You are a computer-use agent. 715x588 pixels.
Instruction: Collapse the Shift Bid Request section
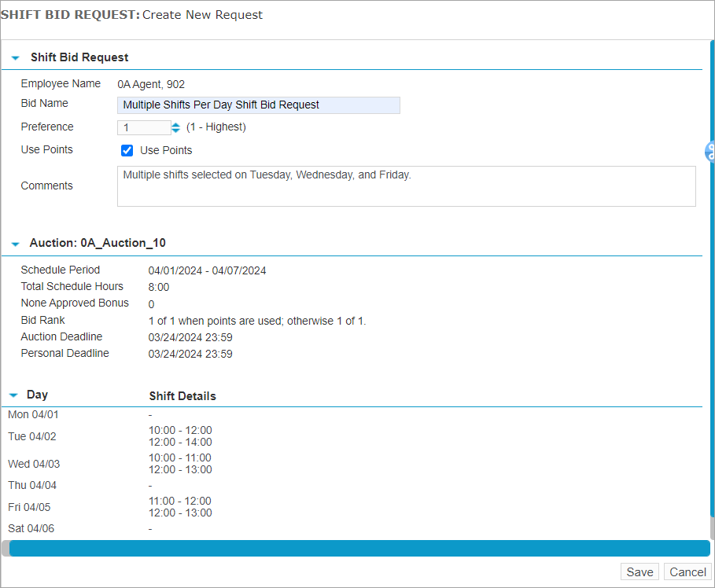pos(14,57)
